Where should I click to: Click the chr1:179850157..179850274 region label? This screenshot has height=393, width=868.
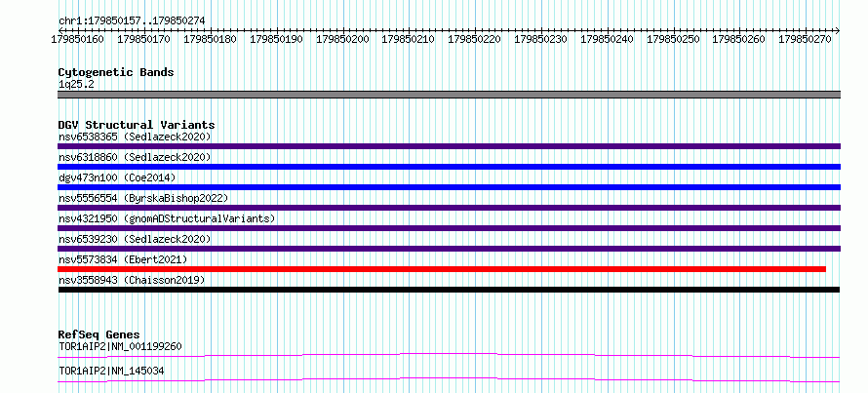tap(132, 20)
